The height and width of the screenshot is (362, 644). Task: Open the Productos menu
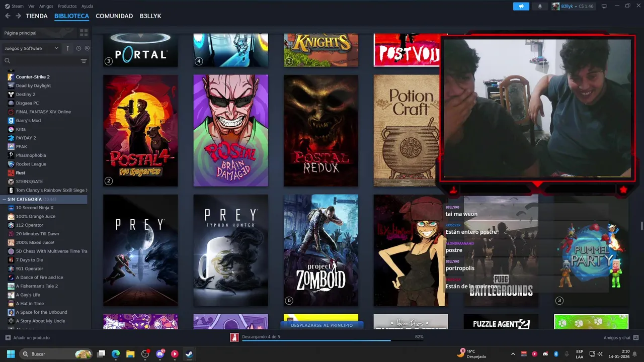(67, 6)
